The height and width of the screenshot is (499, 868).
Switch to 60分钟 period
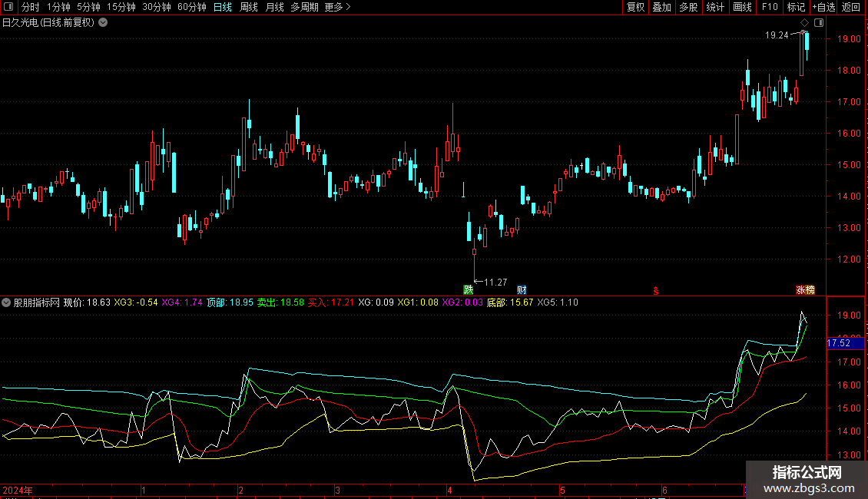coord(191,7)
